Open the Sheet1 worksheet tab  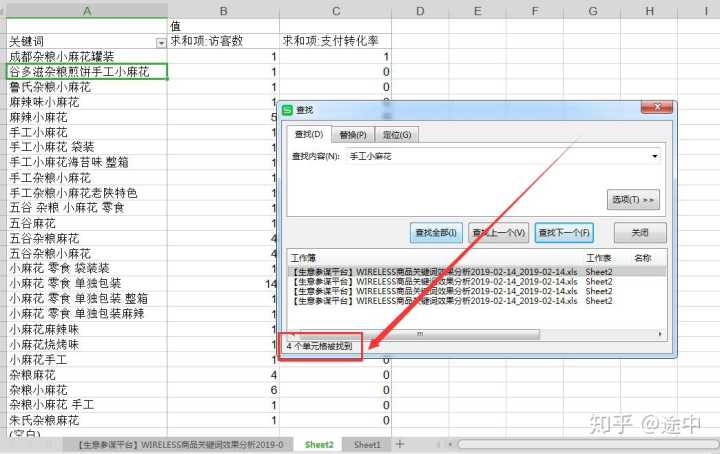coord(367,444)
